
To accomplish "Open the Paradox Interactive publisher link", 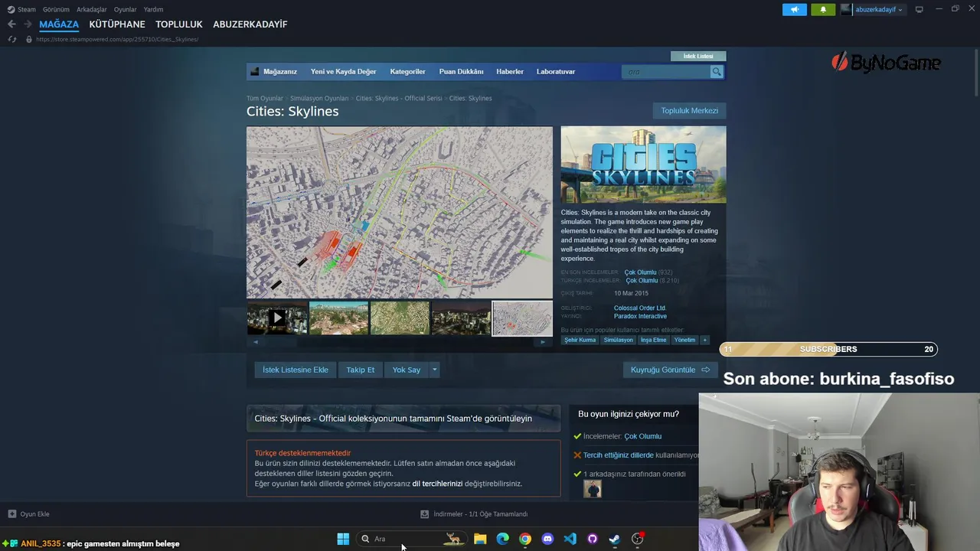I will 640,316.
